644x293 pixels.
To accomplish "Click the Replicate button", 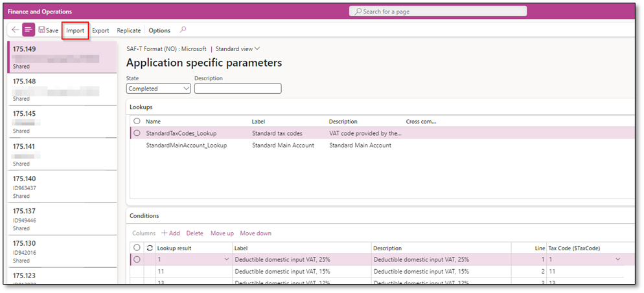I will pyautogui.click(x=128, y=30).
